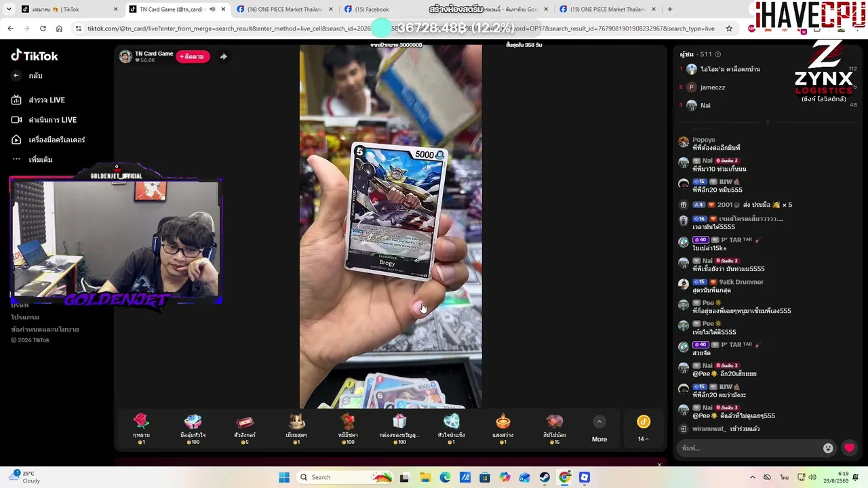Viewport: 868px width, 488px height.
Task: Send the rose (กุหลาบ) gift
Action: [x=141, y=428]
